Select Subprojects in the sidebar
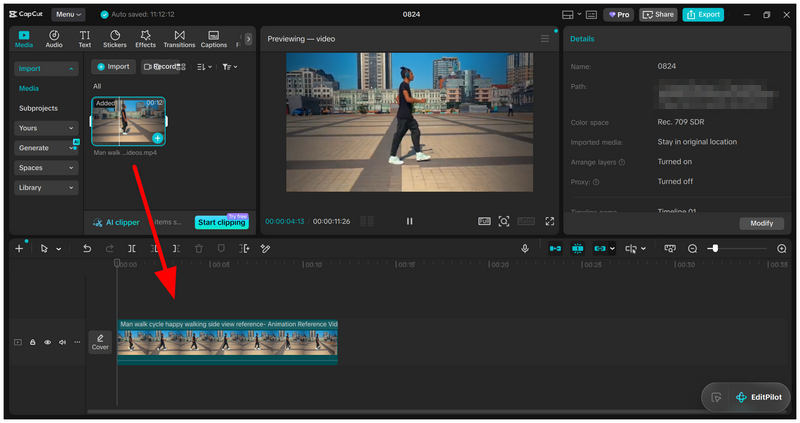This screenshot has height=423, width=800. [x=38, y=108]
